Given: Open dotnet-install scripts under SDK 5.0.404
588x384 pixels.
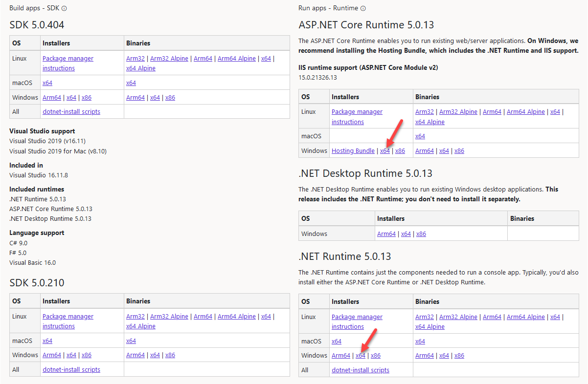Looking at the screenshot, I should [71, 111].
